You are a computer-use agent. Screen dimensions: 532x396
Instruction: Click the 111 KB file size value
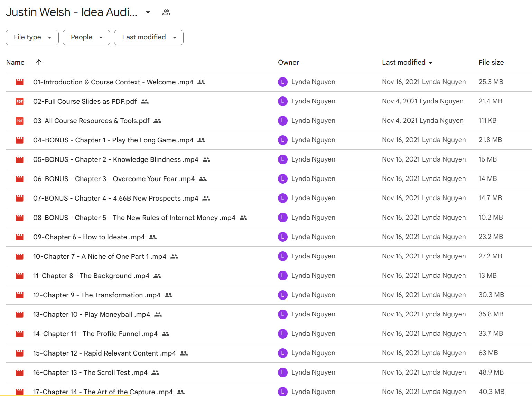pyautogui.click(x=487, y=121)
